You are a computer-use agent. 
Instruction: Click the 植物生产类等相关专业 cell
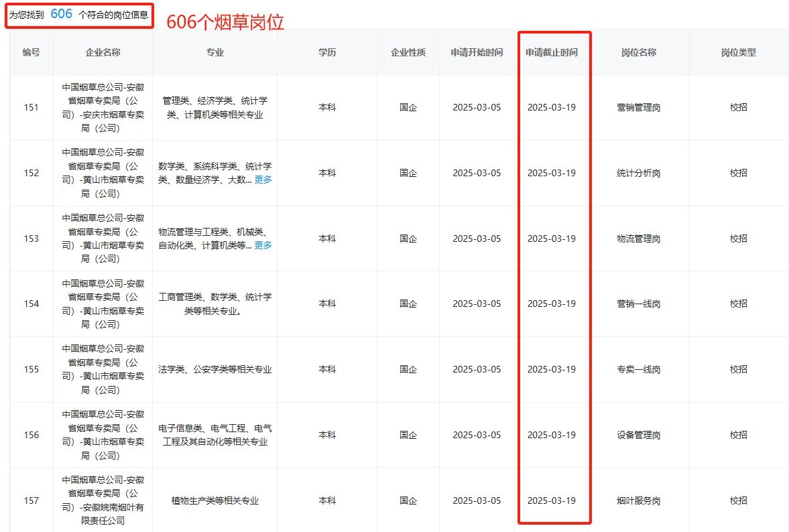[x=215, y=501]
